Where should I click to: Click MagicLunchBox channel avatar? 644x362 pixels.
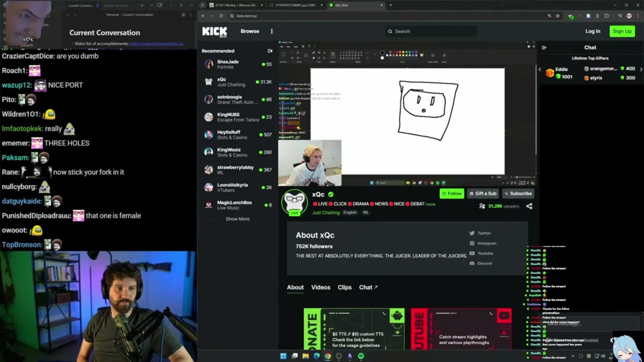tap(209, 205)
